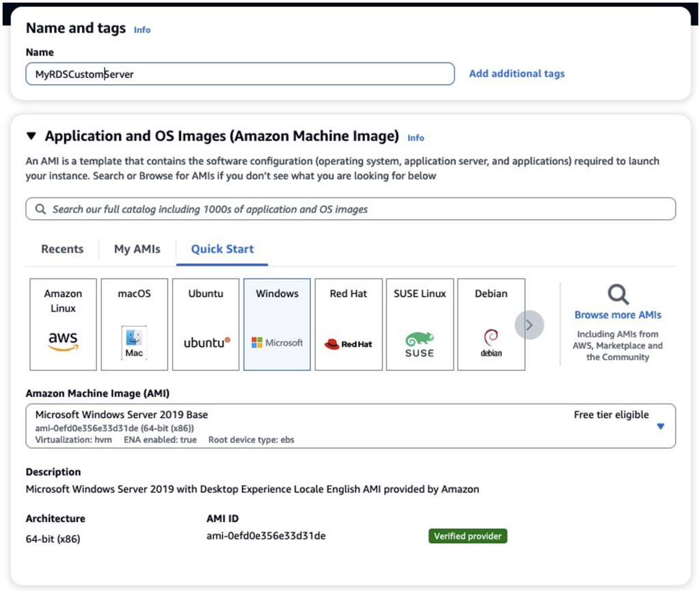
Task: Click Microsoft Windows Server 2019 Base text
Action: coord(122,414)
